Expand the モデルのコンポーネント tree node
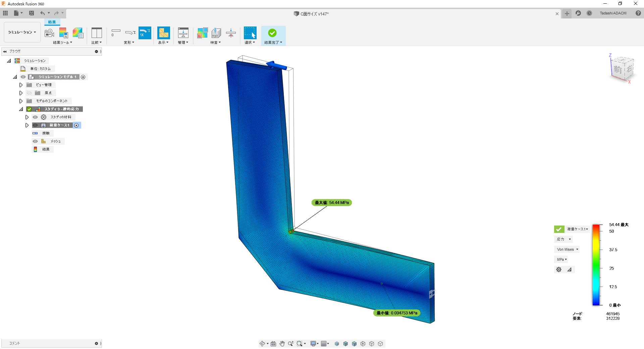 21,101
